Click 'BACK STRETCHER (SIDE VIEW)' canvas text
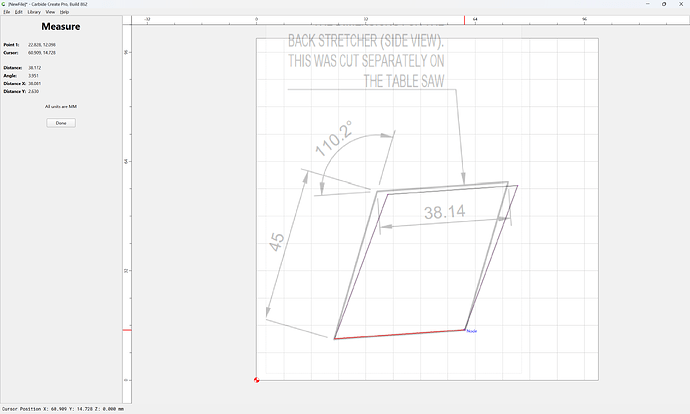Screen dimensions: 690x414 tap(366, 41)
